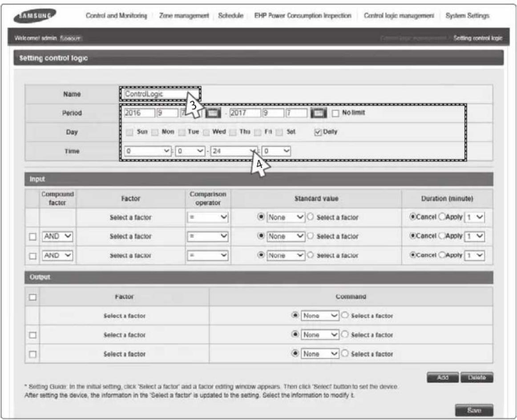
Task: Select first input row standard value factor radio
Action: 310,217
